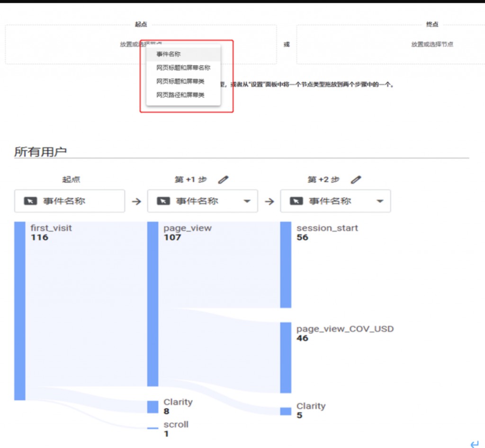The width and height of the screenshot is (485, 448).
Task: Click the pencil icon beside 第 +1 步
Action: point(223,180)
